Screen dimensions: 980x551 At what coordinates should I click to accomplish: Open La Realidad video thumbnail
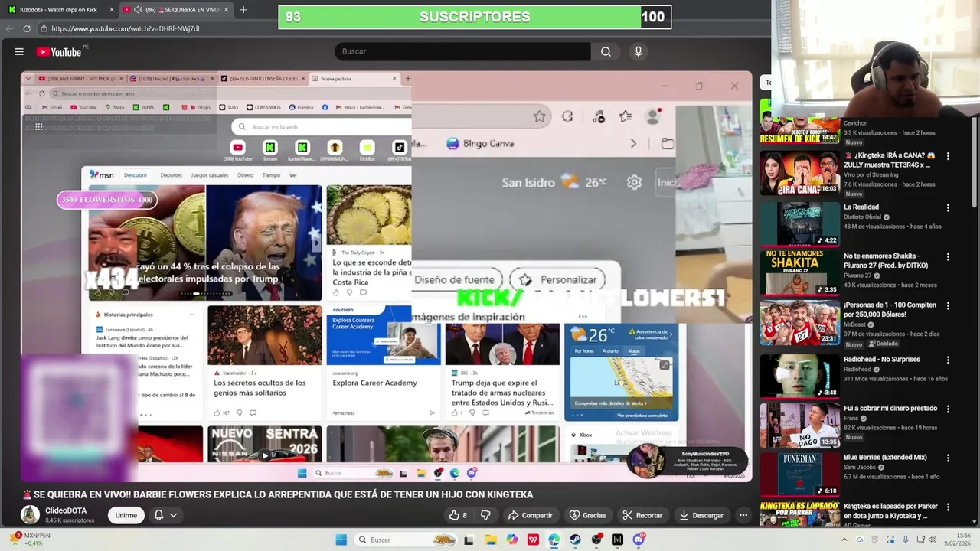click(799, 223)
